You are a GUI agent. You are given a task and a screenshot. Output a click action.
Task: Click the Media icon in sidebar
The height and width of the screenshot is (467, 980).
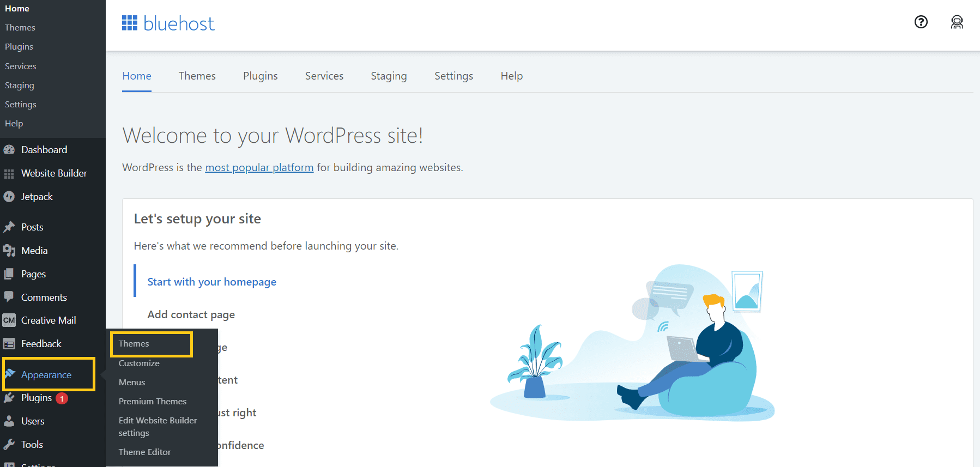pyautogui.click(x=9, y=250)
